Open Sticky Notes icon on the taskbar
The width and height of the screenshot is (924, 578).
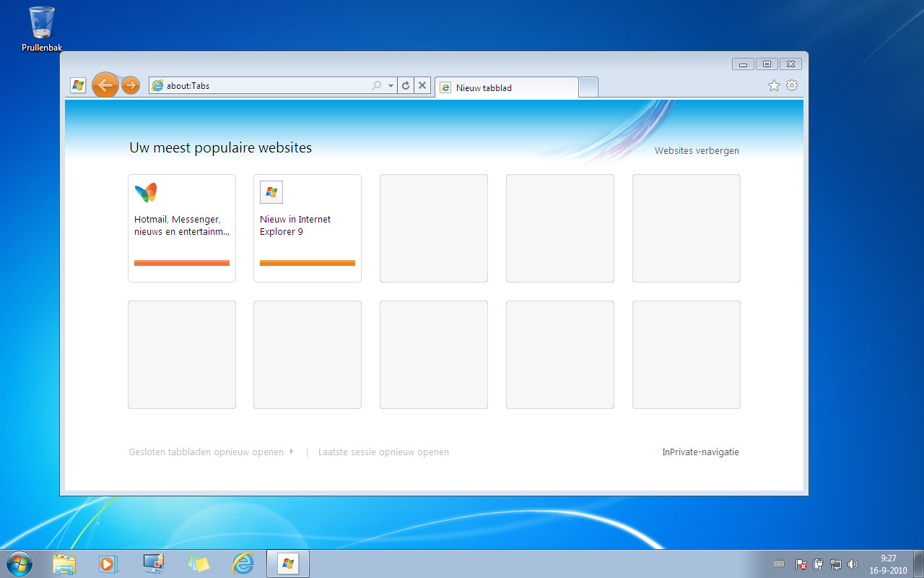(x=198, y=564)
